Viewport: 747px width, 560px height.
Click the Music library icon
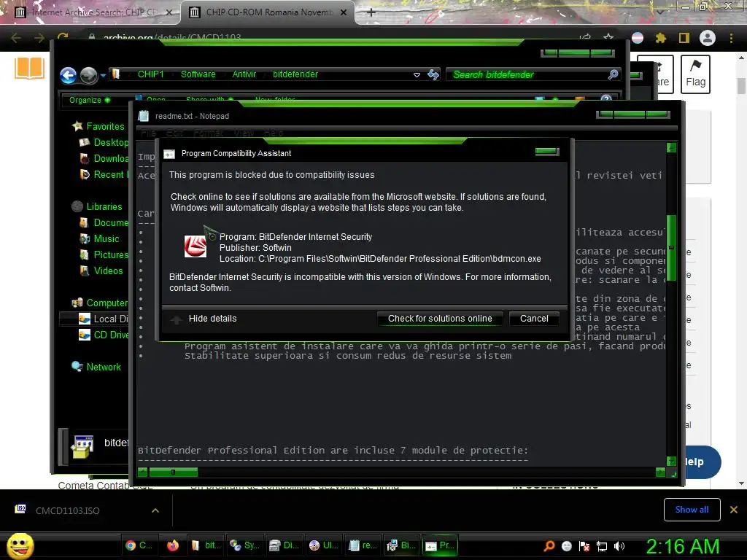tap(85, 238)
